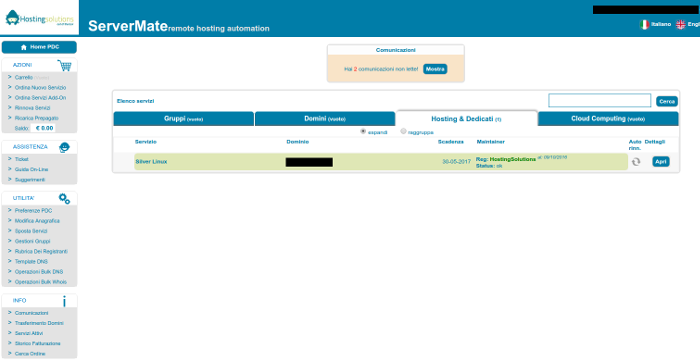700x361 pixels.
Task: Open Guide On-Line
Action: pyautogui.click(x=31, y=170)
